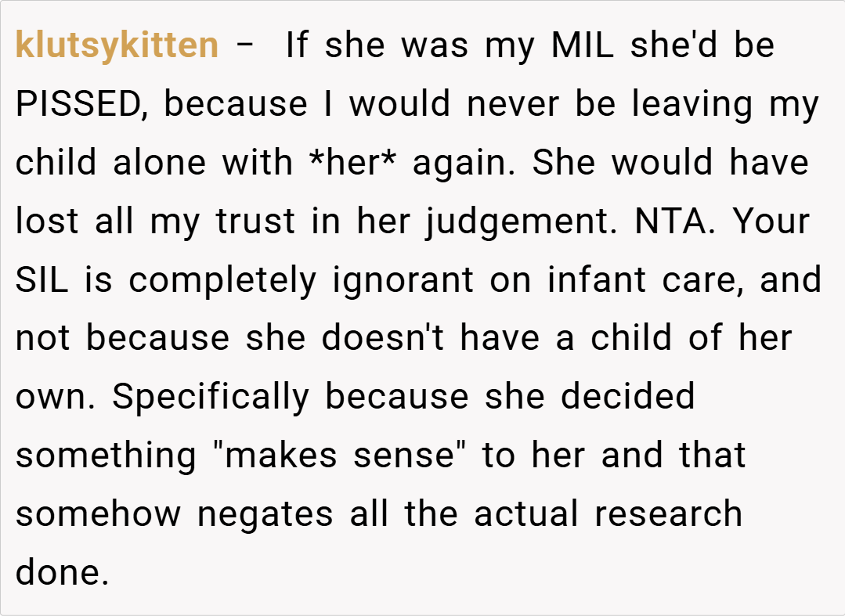The height and width of the screenshot is (616, 845).
Task: Click the final word done
Action: [61, 572]
